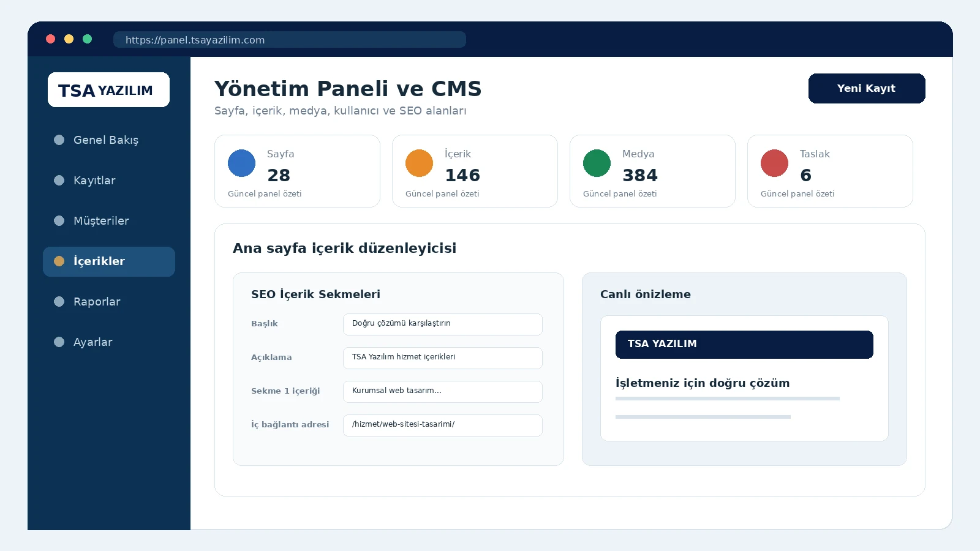Click the Başlık input field
The height and width of the screenshot is (551, 980).
coord(443,324)
